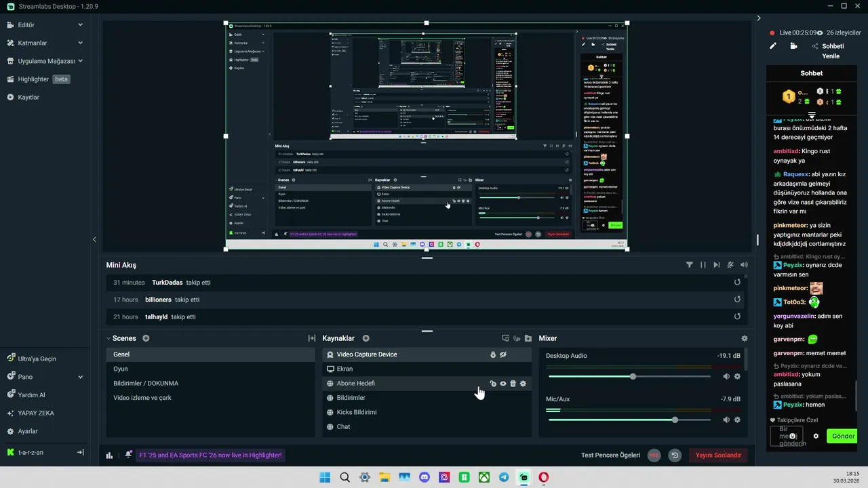This screenshot has width=868, height=488.
Task: Expand chat leaderboard with down arrow
Action: coord(812,114)
